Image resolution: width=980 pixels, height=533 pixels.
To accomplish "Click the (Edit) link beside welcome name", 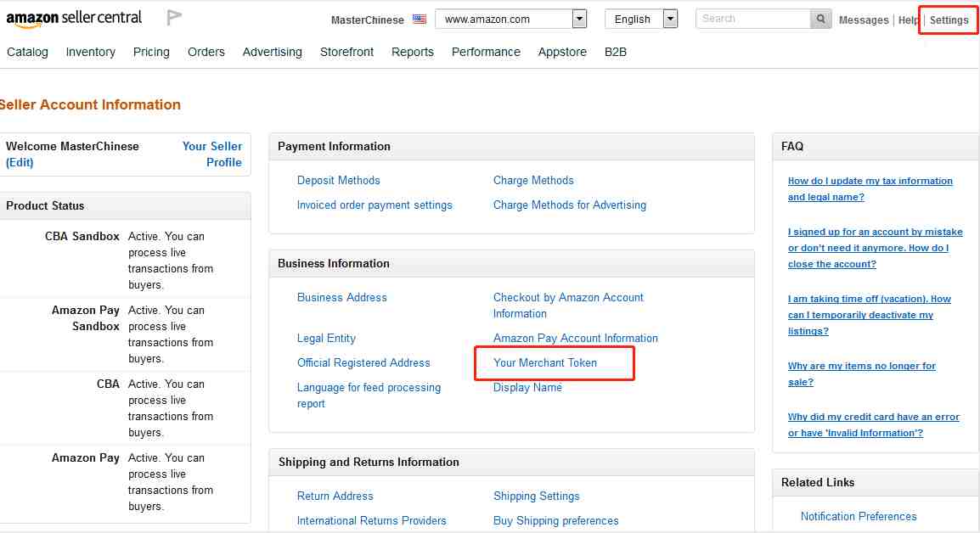I will pyautogui.click(x=20, y=162).
